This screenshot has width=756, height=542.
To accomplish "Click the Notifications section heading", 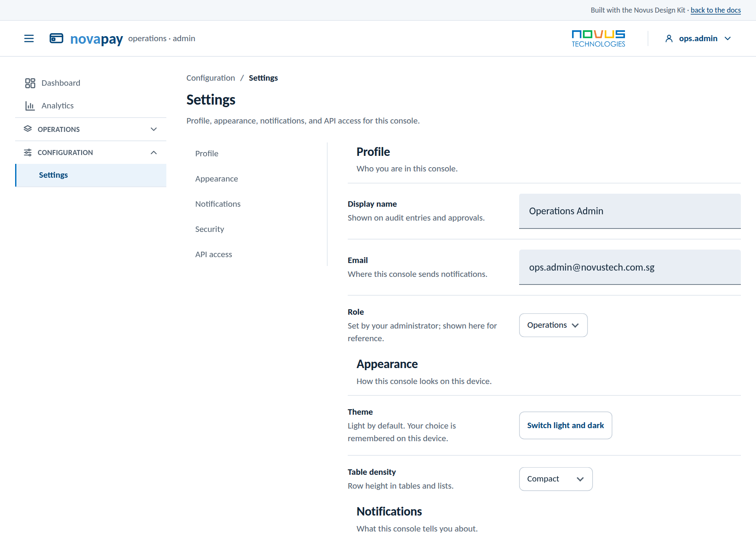I will 389,511.
